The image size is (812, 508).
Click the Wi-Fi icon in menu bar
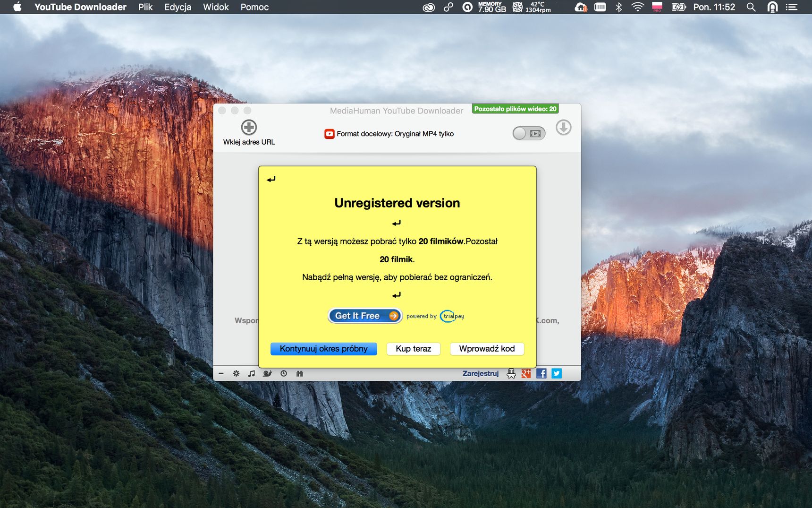[x=638, y=7]
